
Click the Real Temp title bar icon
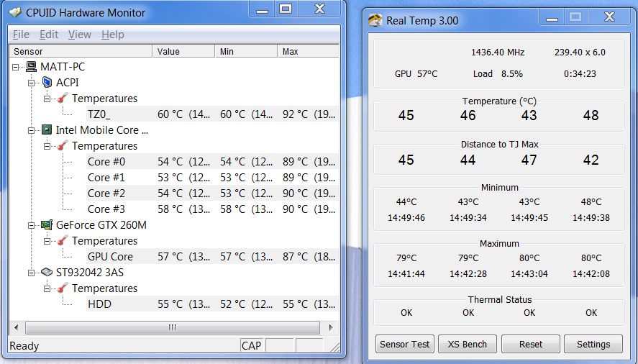coord(375,20)
